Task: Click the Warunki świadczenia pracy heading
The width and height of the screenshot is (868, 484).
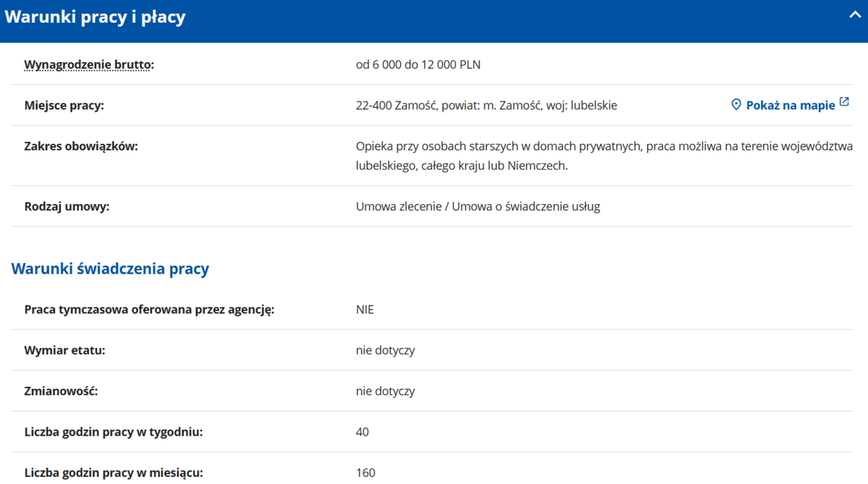Action: (110, 269)
